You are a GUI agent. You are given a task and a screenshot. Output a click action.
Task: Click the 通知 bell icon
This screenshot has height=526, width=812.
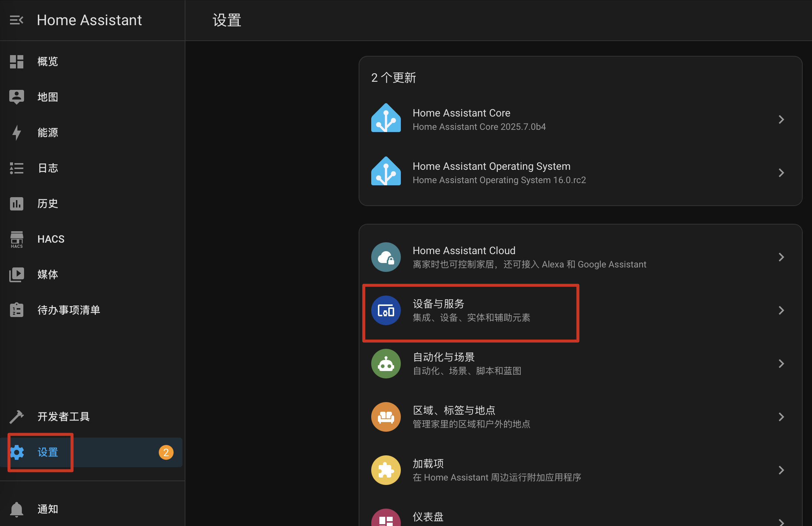pyautogui.click(x=17, y=509)
